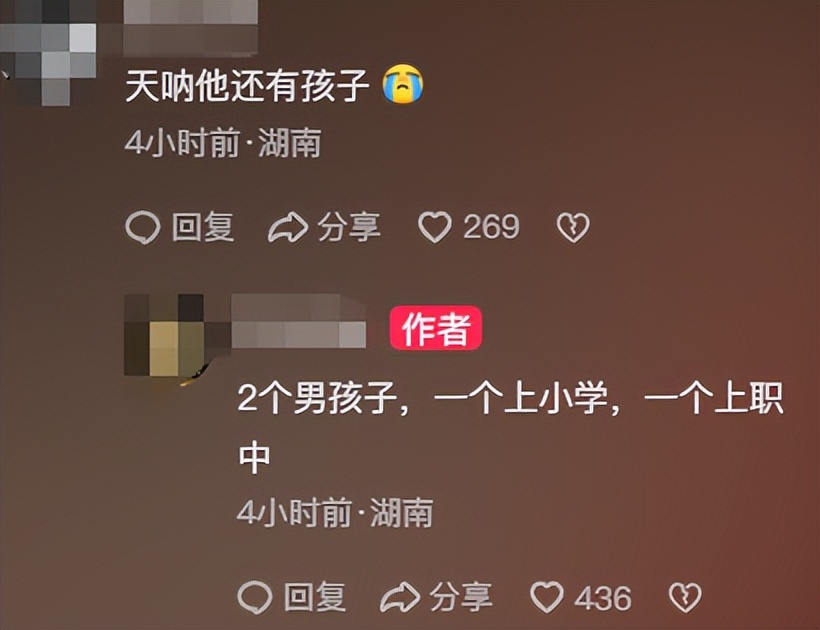Tap the red 作者 badge
This screenshot has width=820, height=630.
point(436,328)
